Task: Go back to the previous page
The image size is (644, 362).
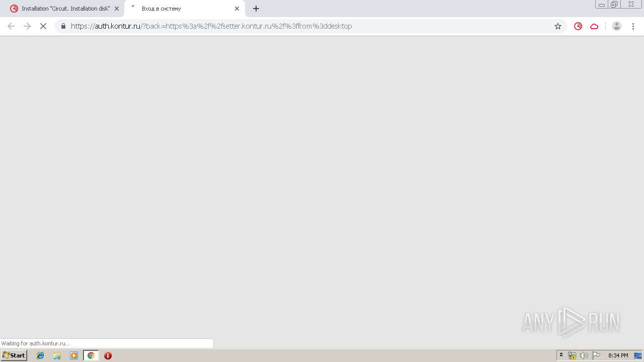Action: tap(11, 26)
